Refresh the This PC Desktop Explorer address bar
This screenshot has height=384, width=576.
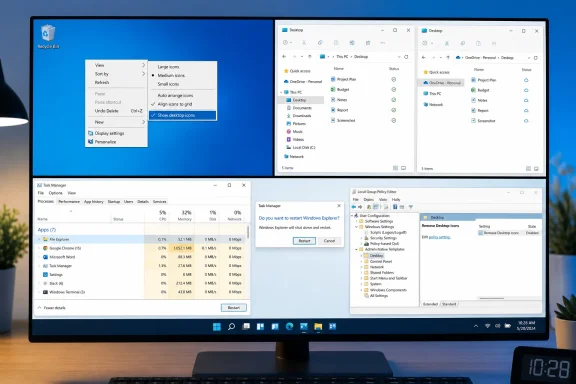406,57
